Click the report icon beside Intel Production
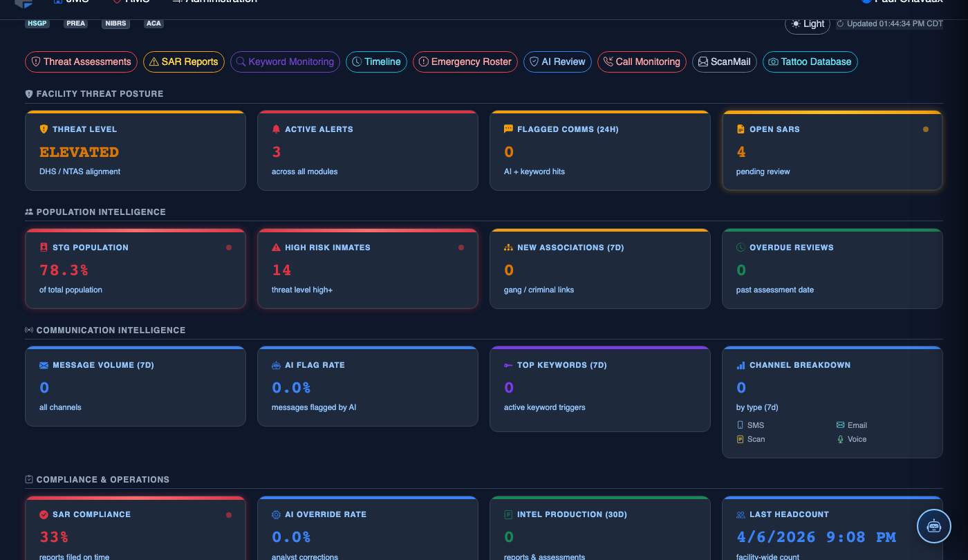Viewport: 968px width, 560px height. point(508,514)
